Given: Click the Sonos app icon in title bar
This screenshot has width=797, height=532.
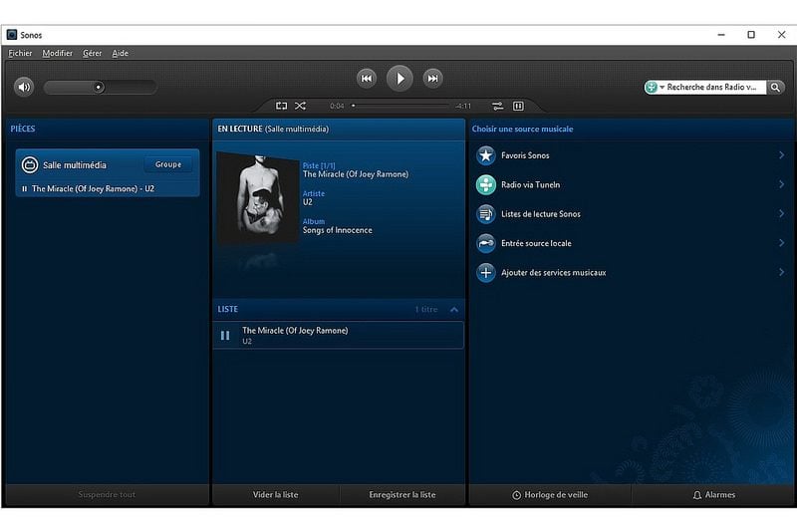Looking at the screenshot, I should tap(12, 35).
